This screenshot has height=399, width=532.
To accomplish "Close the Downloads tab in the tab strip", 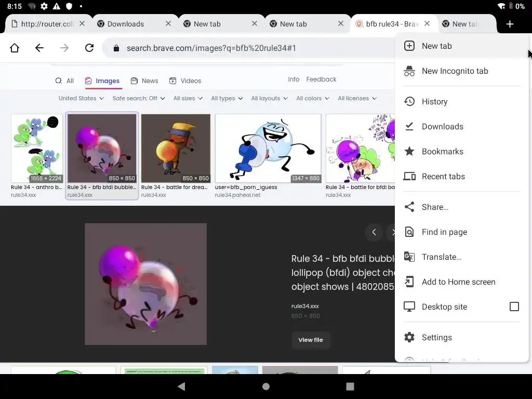I will click(168, 23).
